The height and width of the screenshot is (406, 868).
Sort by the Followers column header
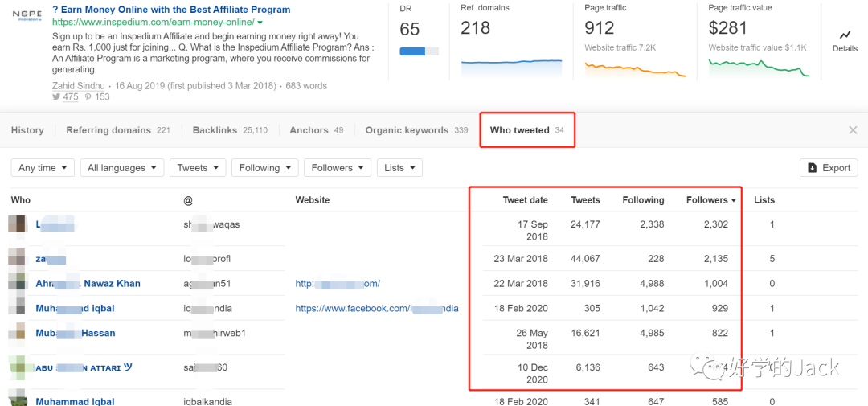(x=711, y=200)
